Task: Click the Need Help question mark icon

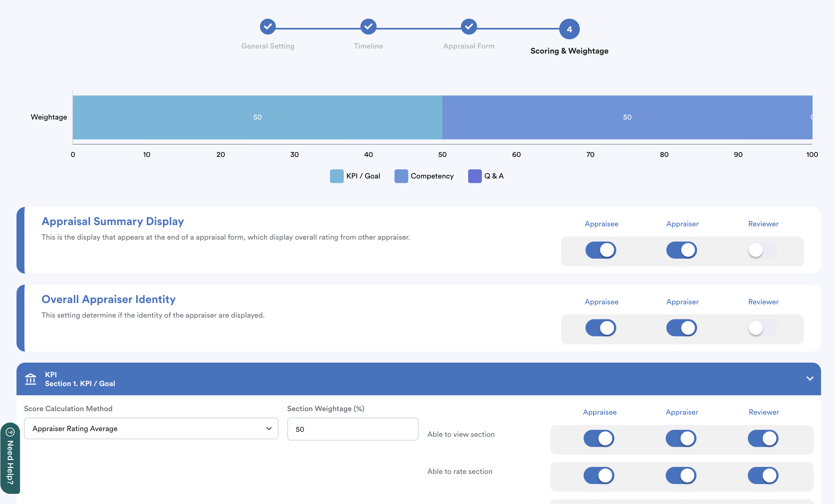Action: coord(10,432)
